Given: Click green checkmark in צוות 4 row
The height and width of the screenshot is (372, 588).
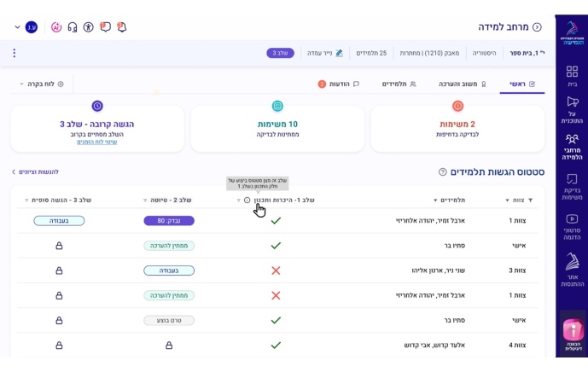Looking at the screenshot, I should coord(276,345).
